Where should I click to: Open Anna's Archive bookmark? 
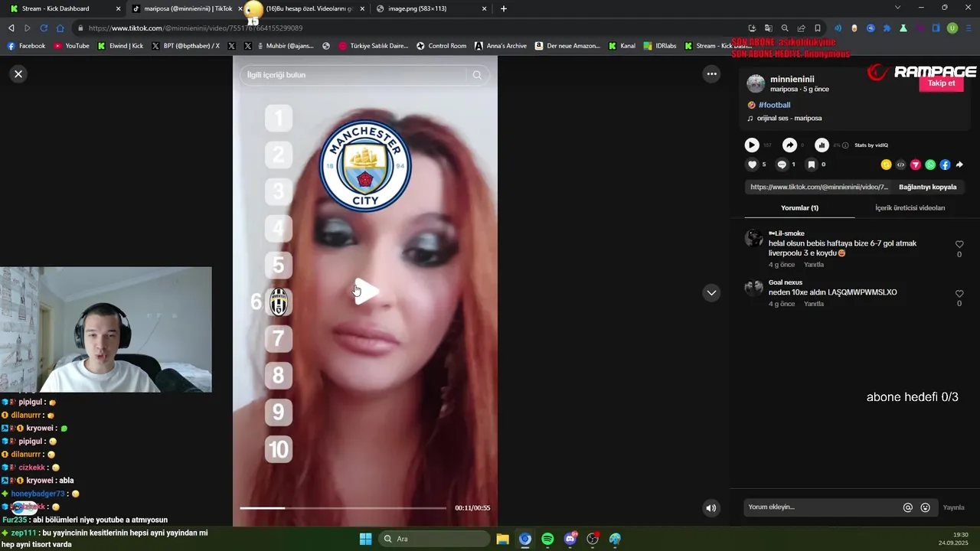coord(501,46)
